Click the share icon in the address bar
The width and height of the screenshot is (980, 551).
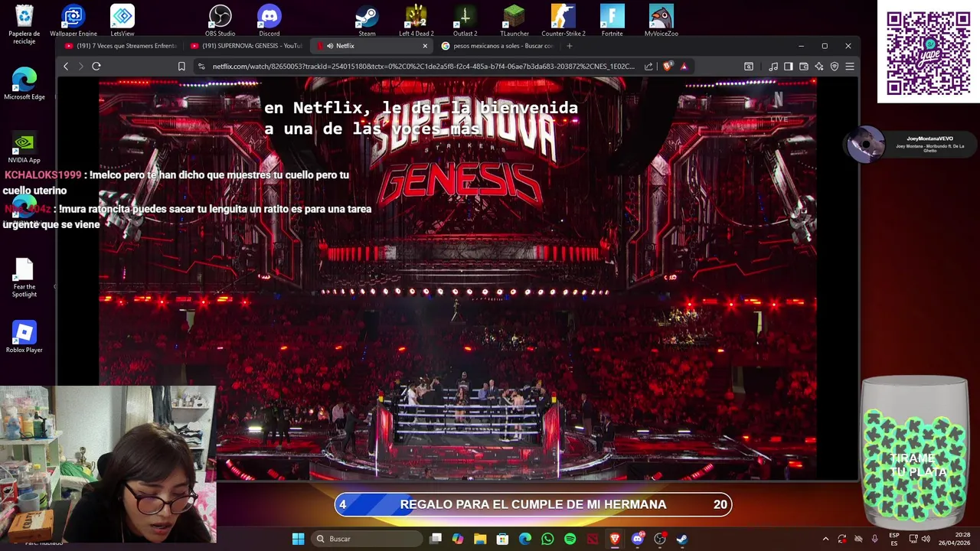tap(648, 67)
